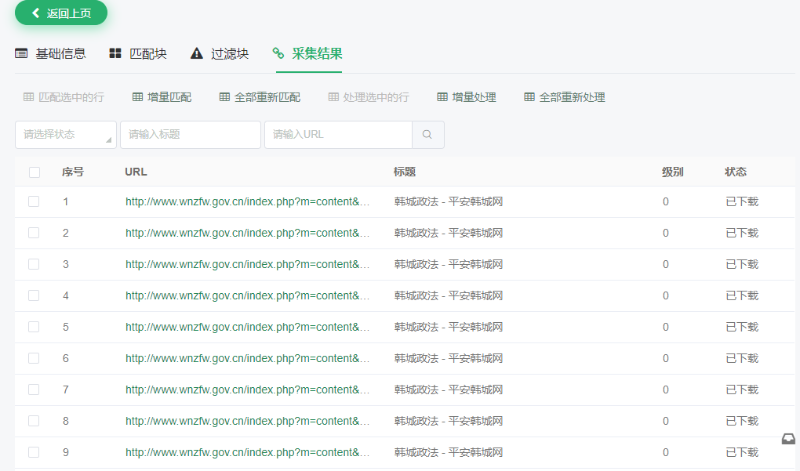Open the URL link in row 7
This screenshot has width=800, height=471.
247,390
